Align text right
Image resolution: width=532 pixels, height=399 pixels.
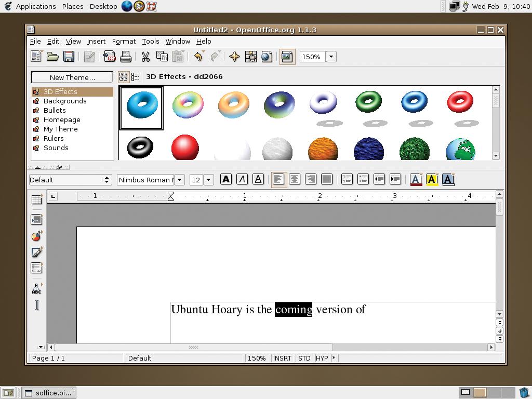311,179
